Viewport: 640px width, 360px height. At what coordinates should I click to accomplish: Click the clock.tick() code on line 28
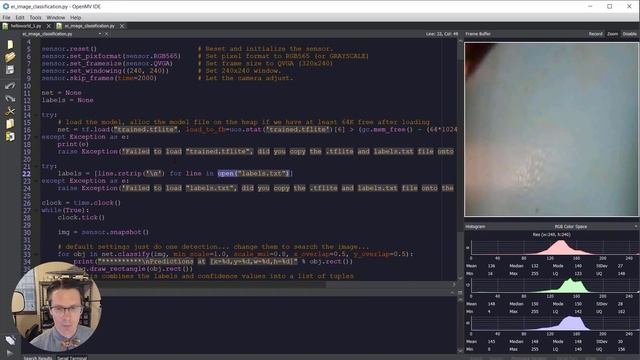coord(81,218)
